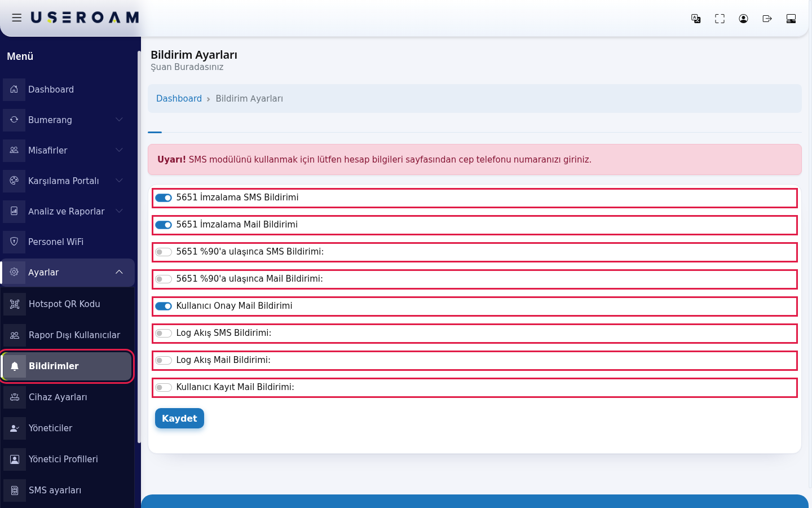Turn on Kullanıcı Kayıt Mail Bildirimi switch
The width and height of the screenshot is (812, 508).
click(164, 387)
